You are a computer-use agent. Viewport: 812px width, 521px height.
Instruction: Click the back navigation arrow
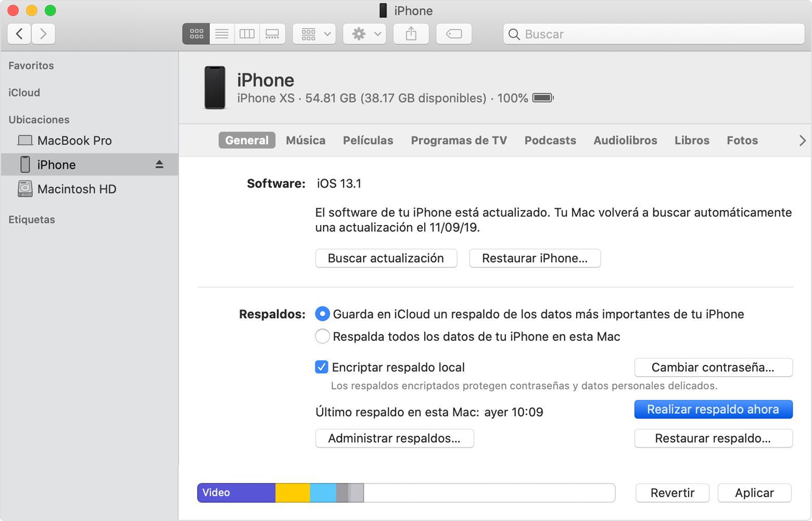coord(19,33)
